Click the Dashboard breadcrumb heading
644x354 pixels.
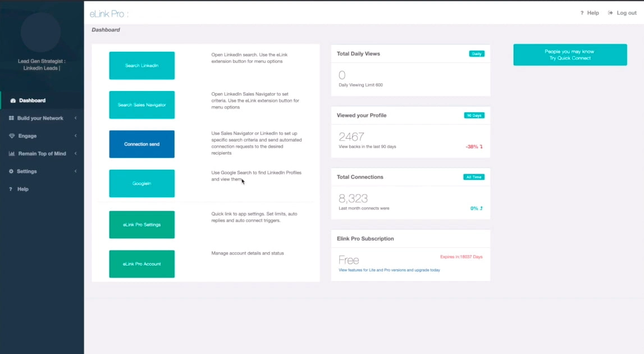(106, 30)
